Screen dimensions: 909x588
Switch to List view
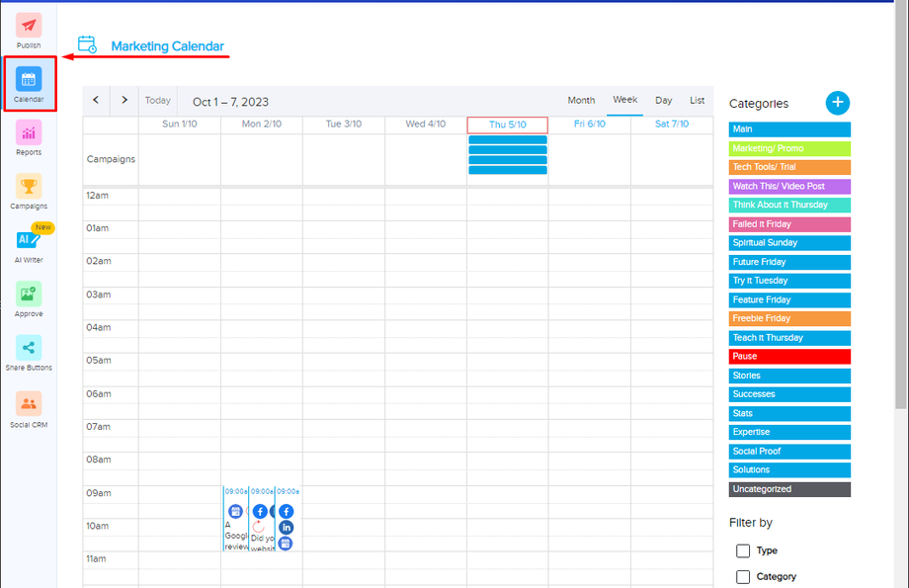click(x=697, y=101)
